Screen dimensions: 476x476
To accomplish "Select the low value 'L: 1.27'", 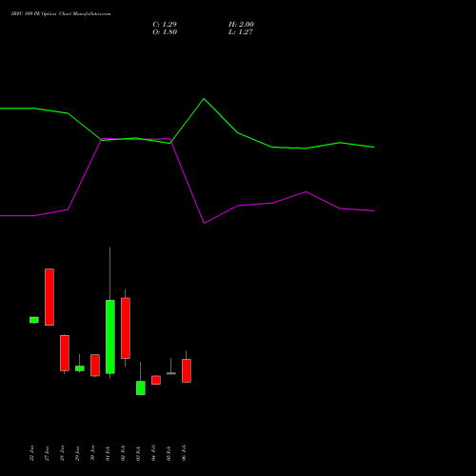I will (241, 32).
